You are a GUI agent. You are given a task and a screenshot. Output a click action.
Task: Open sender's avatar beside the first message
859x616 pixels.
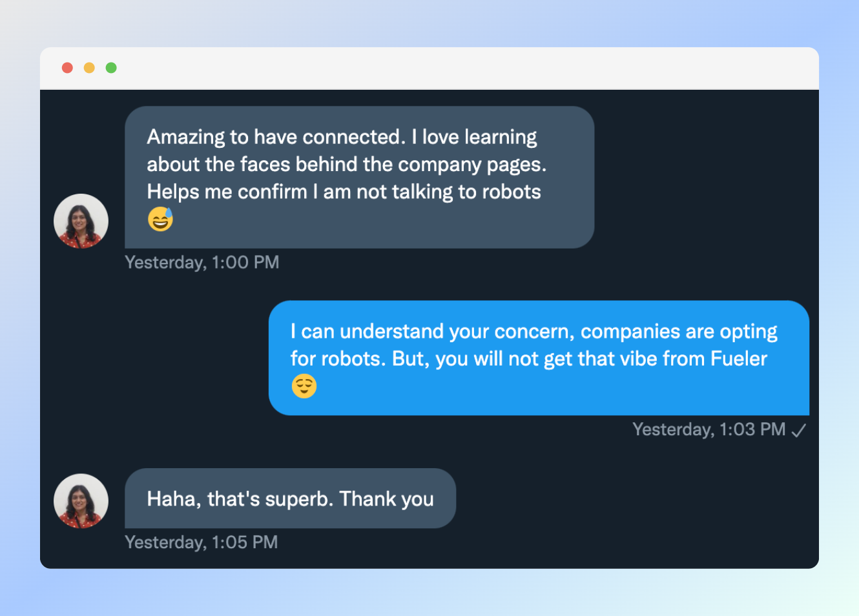[x=81, y=221]
